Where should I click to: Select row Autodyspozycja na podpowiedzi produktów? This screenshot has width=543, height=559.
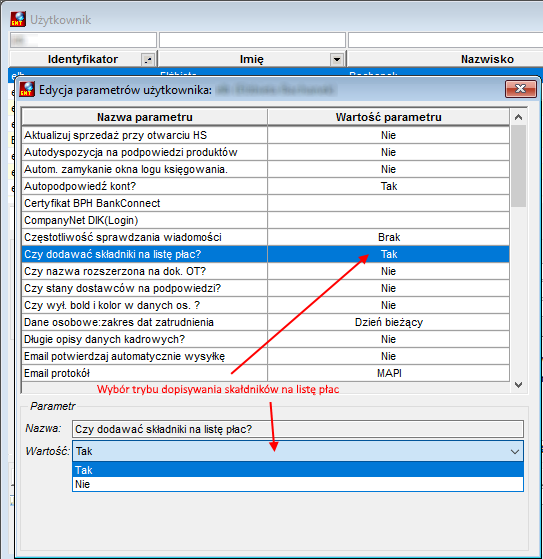pyautogui.click(x=265, y=152)
